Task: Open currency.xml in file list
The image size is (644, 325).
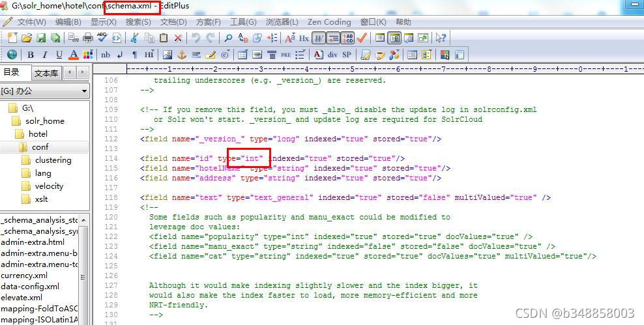Action: (x=24, y=276)
